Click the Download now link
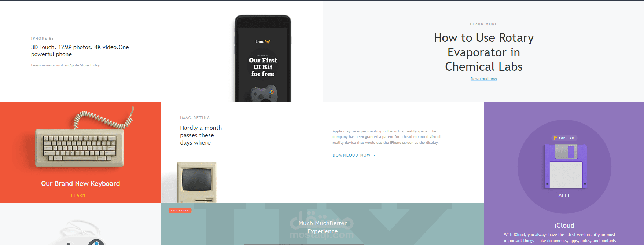 pyautogui.click(x=484, y=79)
